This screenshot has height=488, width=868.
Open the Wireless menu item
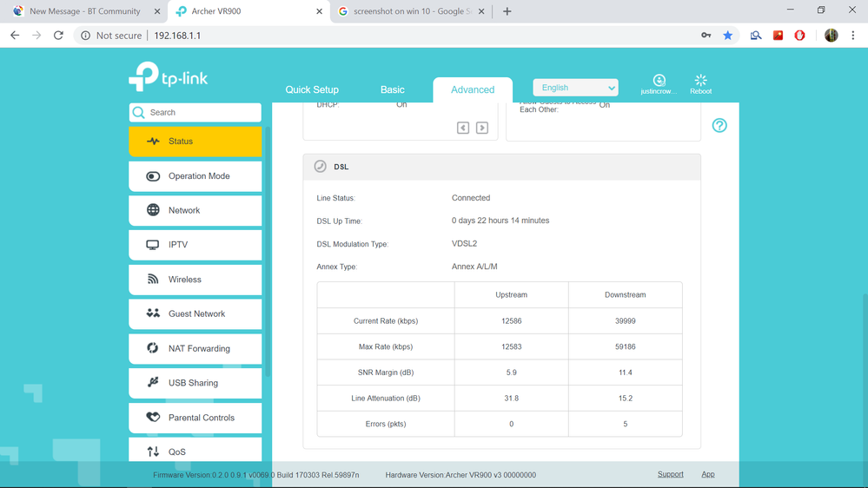click(195, 280)
